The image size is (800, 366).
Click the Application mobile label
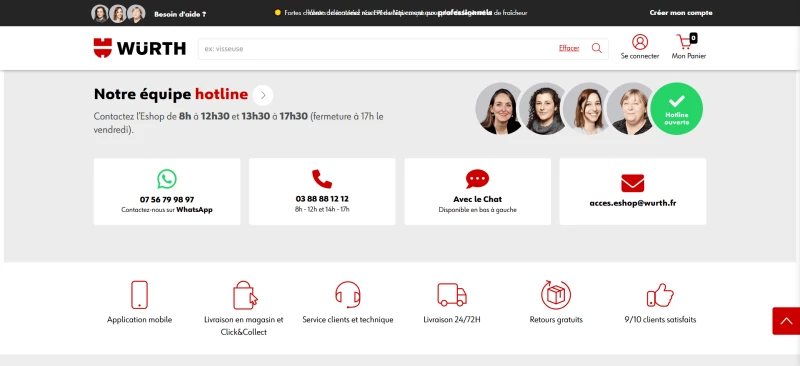[139, 320]
